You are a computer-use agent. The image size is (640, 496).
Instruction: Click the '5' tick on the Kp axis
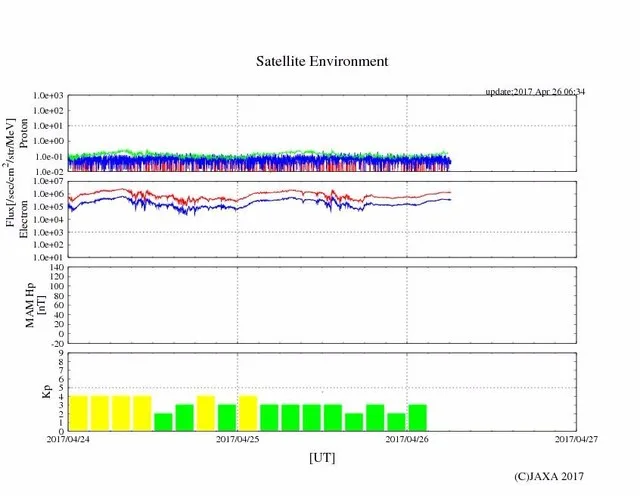click(x=61, y=388)
